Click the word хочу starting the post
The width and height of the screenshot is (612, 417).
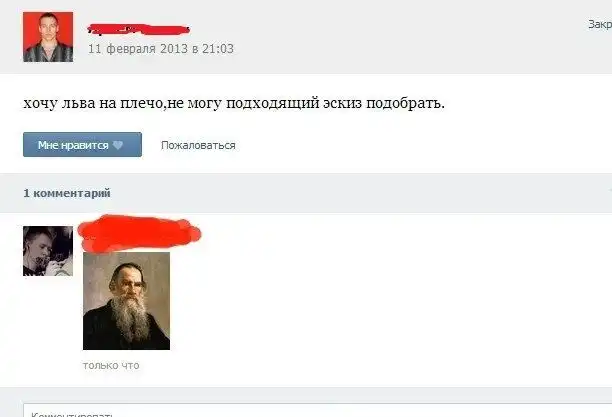coord(41,104)
